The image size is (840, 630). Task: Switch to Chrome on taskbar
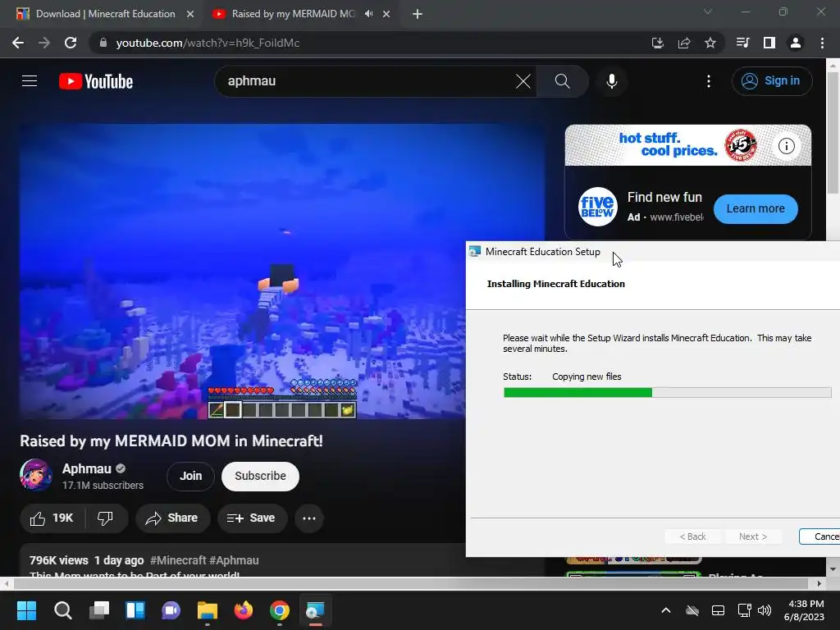(280, 610)
